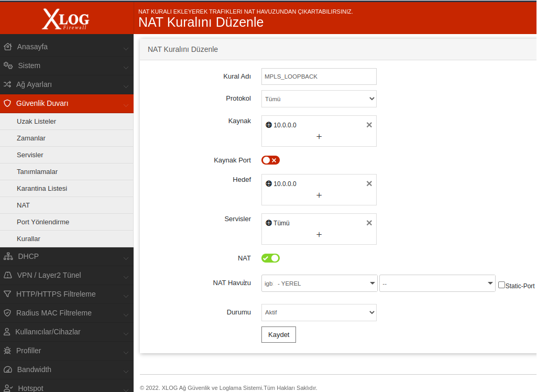Check the Static-Port checkbox
This screenshot has width=537, height=392.
pos(501,285)
